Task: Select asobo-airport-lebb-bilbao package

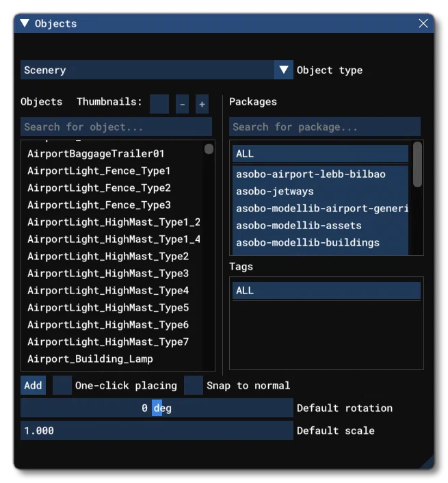Action: point(320,174)
